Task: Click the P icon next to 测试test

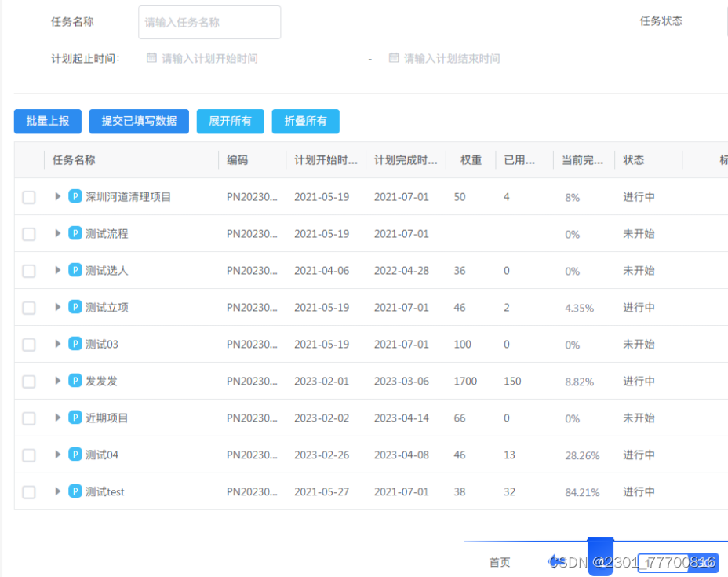Action: [x=75, y=491]
